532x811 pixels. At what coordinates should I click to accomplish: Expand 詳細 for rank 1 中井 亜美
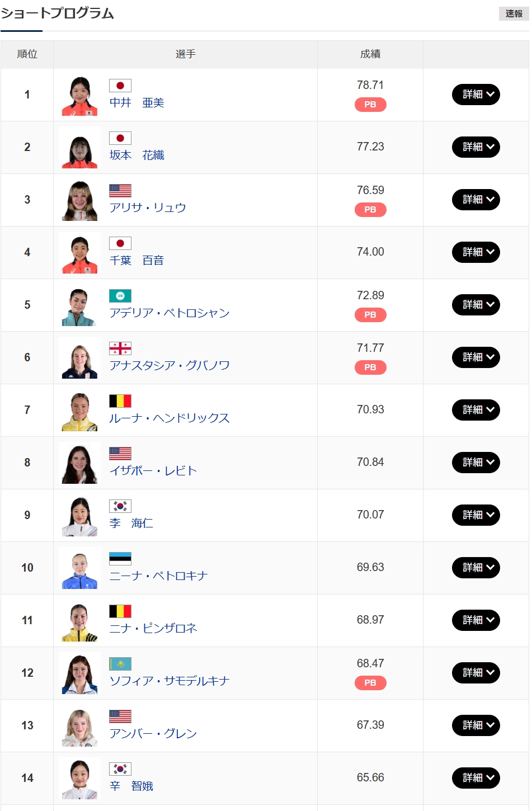(475, 95)
